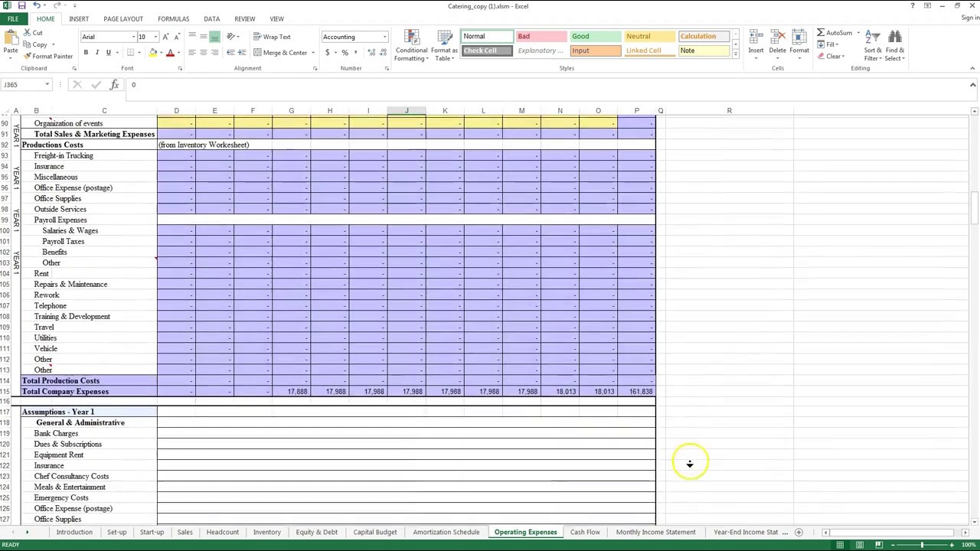
Task: Top align the cell contents
Action: (192, 37)
